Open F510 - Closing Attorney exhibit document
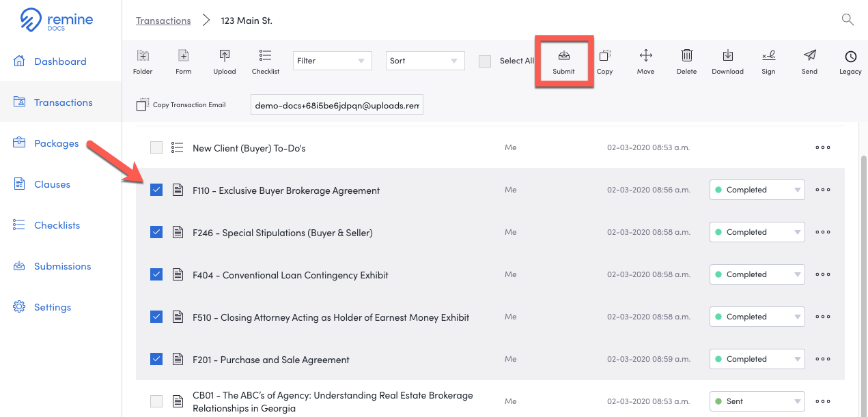The image size is (868, 417). [x=331, y=317]
